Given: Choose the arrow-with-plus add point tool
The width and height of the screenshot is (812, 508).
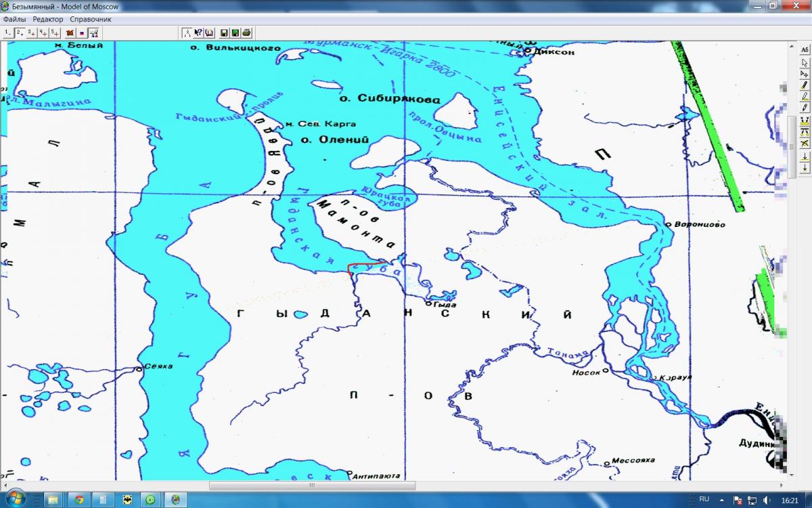Looking at the screenshot, I should 805,74.
